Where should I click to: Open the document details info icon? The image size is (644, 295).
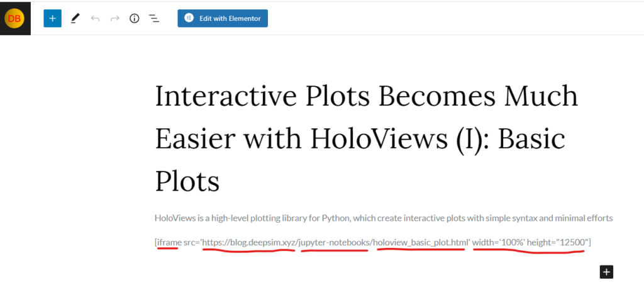(135, 18)
